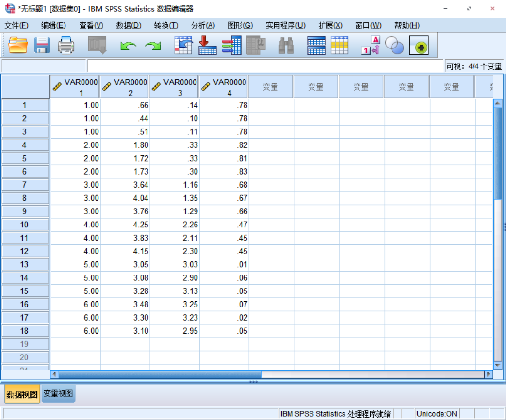Viewport: 506px width, 420px height.
Task: Select the VAR00003 column header
Action: 174,87
